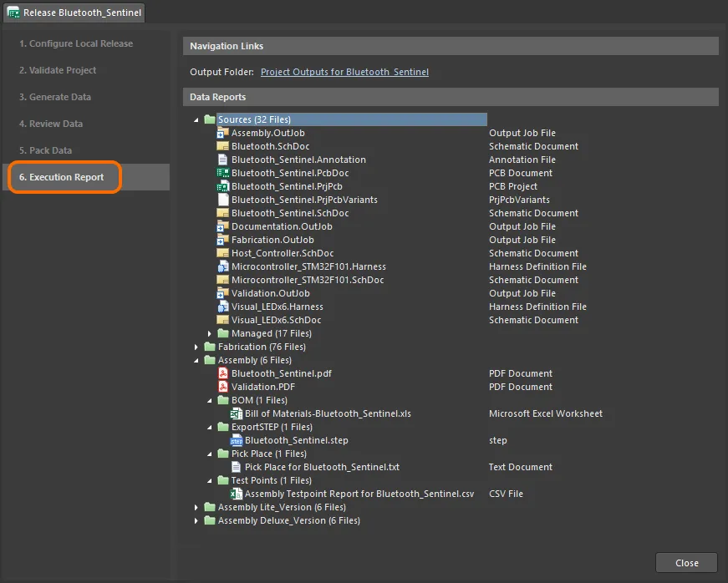This screenshot has width=728, height=583.
Task: Click the Microcontroller_STM32F101.Harness file icon
Action: pyautogui.click(x=222, y=266)
